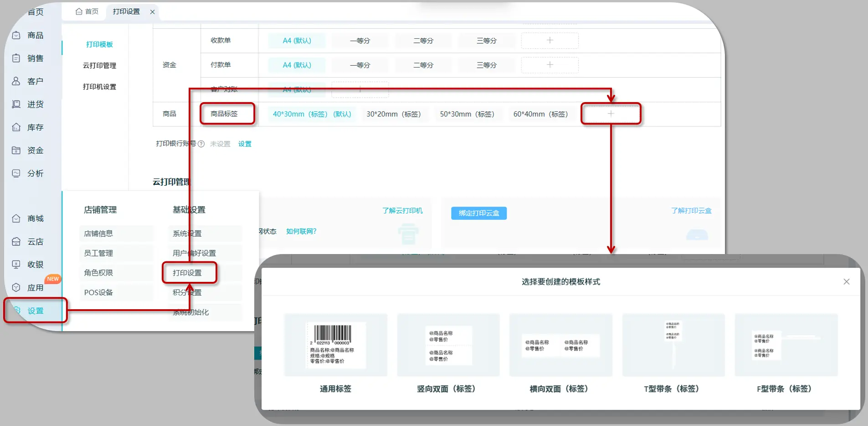Close the template style dialog
This screenshot has width=868, height=426.
847,281
